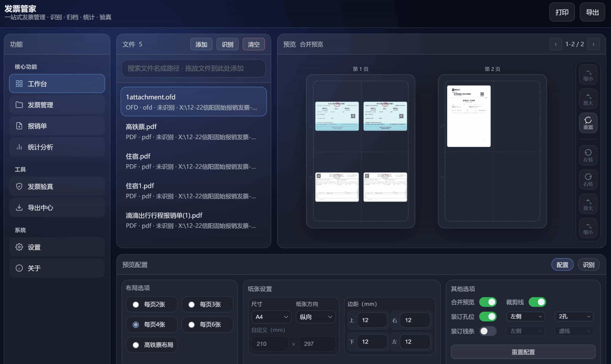
Task: Open the 纵向 paper orientation dropdown
Action: click(315, 317)
